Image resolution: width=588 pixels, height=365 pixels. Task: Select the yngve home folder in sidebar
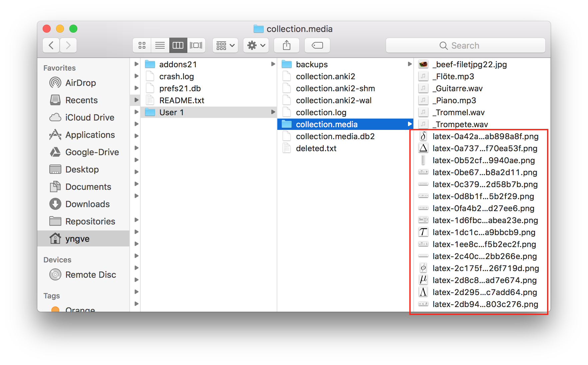[x=83, y=239]
